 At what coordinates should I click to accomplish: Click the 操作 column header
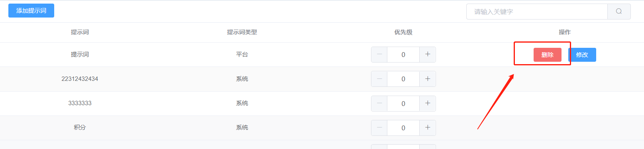[x=565, y=32]
